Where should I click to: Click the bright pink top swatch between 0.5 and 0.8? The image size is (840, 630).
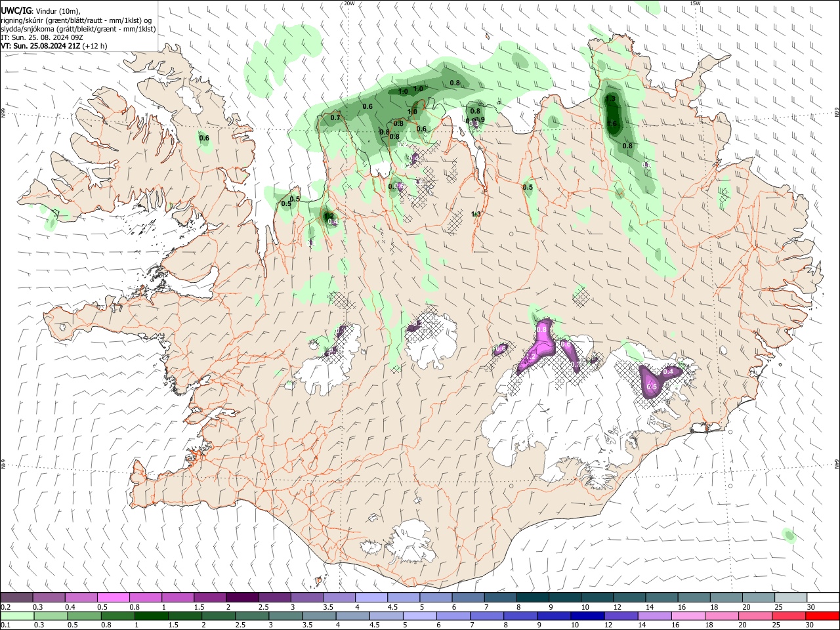pos(113,597)
